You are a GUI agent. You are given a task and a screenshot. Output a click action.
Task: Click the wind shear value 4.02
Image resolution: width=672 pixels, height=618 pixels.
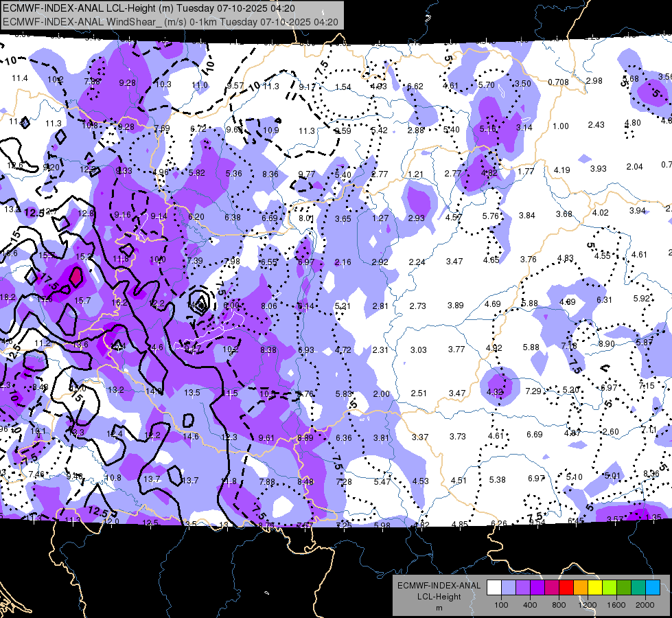pyautogui.click(x=601, y=213)
